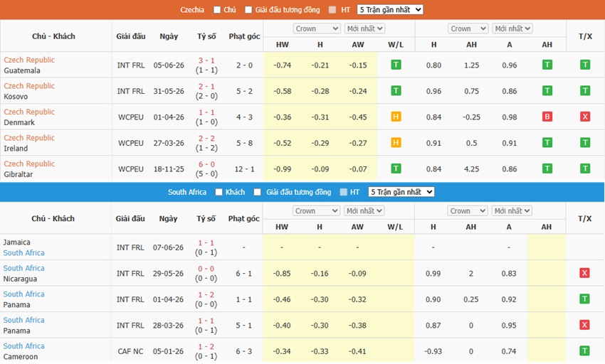Click Nicaragua team name
The image size is (605, 364).
pyautogui.click(x=20, y=279)
